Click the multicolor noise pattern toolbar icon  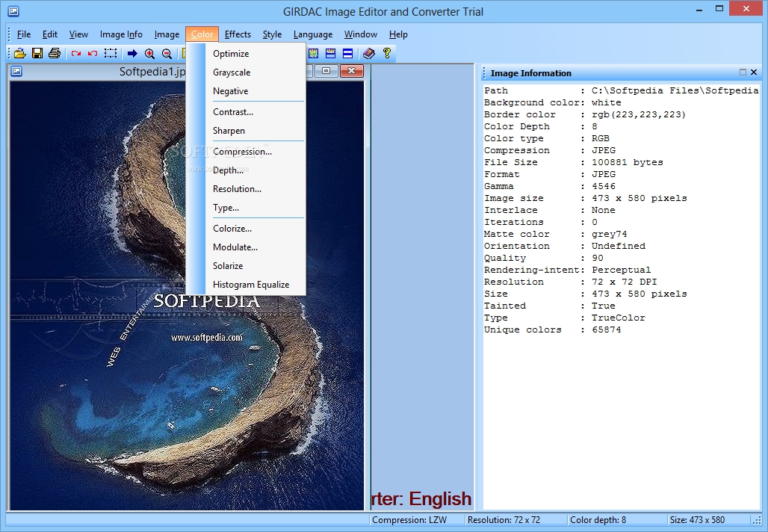click(314, 53)
